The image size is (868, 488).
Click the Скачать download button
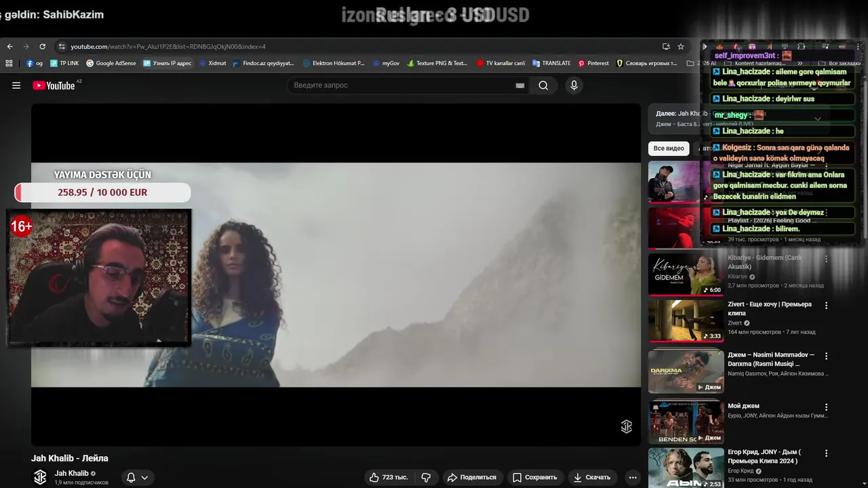pos(592,477)
